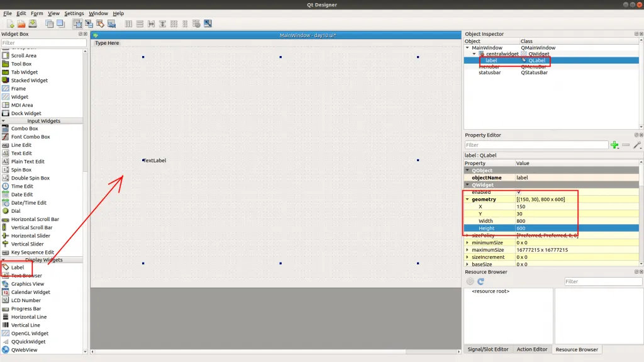Collapse the geometry property group

[467, 200]
